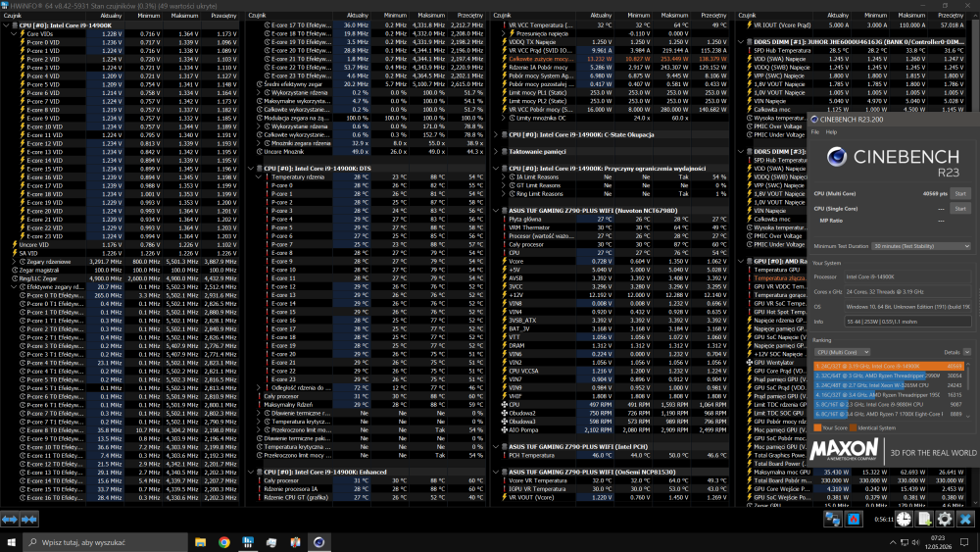Expand the Taktowanie pamięci sensor group
This screenshot has height=552, width=980.
(x=496, y=151)
